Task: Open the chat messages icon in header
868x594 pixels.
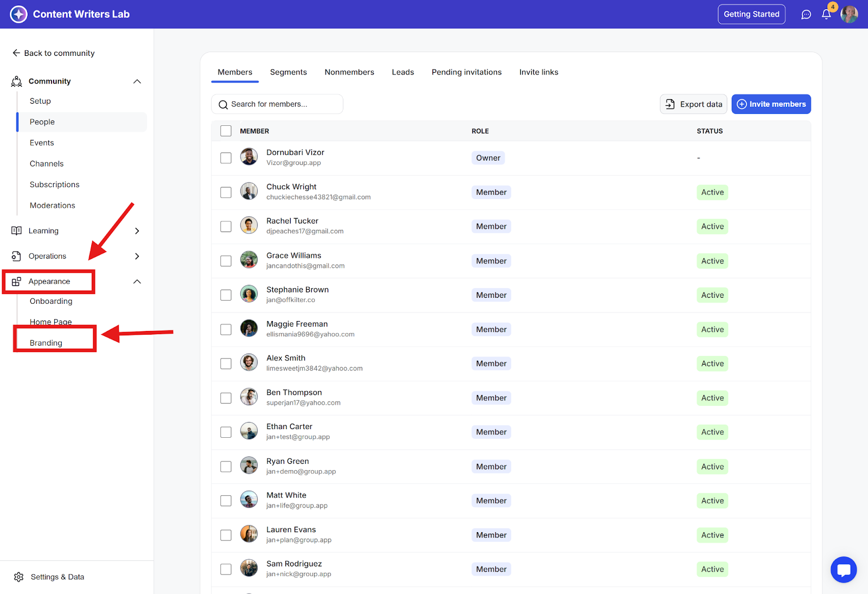Action: click(x=806, y=15)
